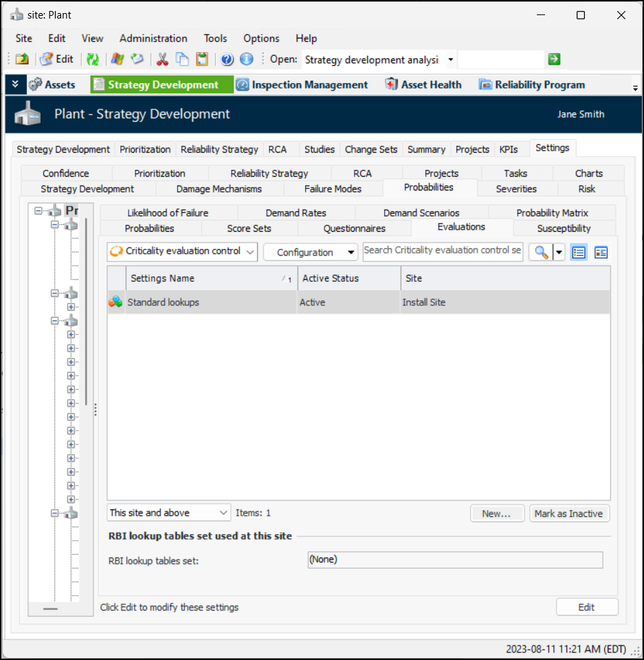This screenshot has height=660, width=644.
Task: Click the tag icon in toolbar
Action: (137, 59)
